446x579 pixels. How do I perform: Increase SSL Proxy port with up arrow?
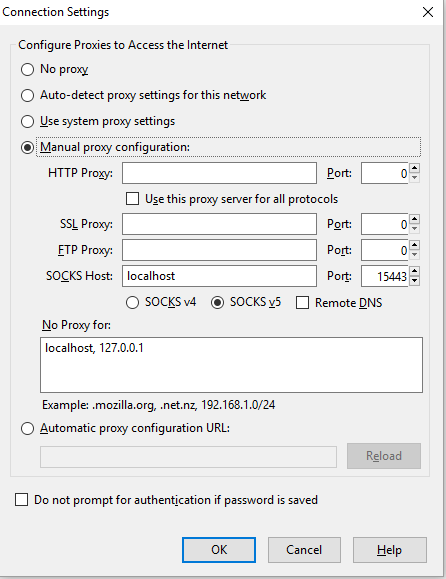[x=415, y=219]
